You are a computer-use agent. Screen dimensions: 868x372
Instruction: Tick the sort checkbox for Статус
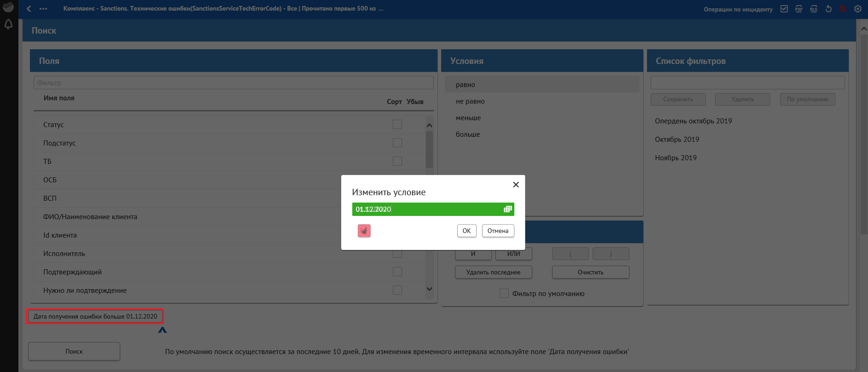397,124
